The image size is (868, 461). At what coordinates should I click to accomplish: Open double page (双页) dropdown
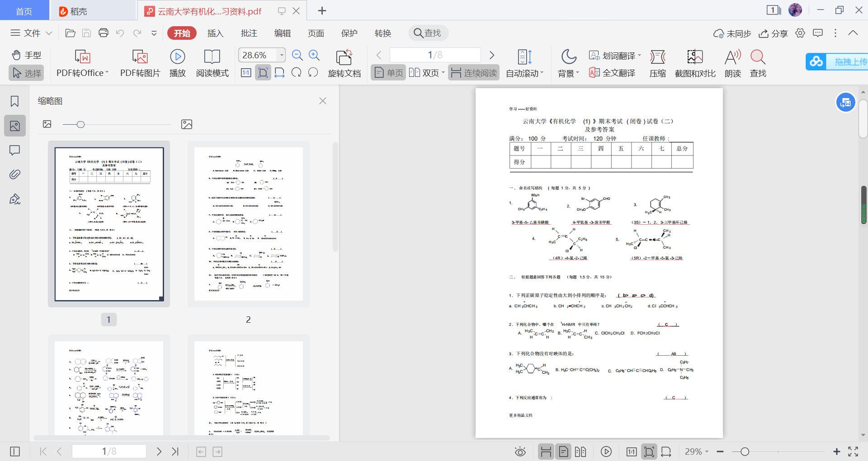pyautogui.click(x=427, y=73)
